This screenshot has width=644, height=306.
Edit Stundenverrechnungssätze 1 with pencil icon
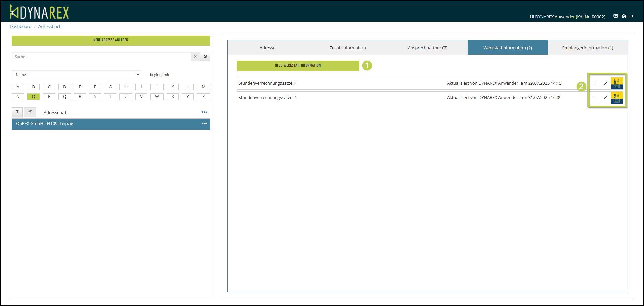pyautogui.click(x=605, y=83)
